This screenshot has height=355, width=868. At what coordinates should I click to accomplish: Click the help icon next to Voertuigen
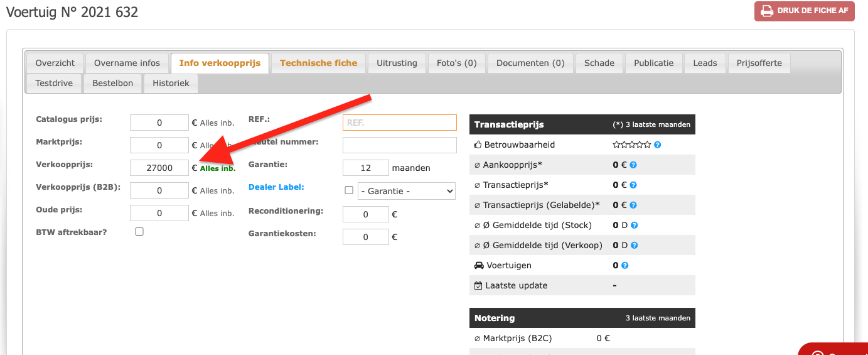click(x=624, y=265)
